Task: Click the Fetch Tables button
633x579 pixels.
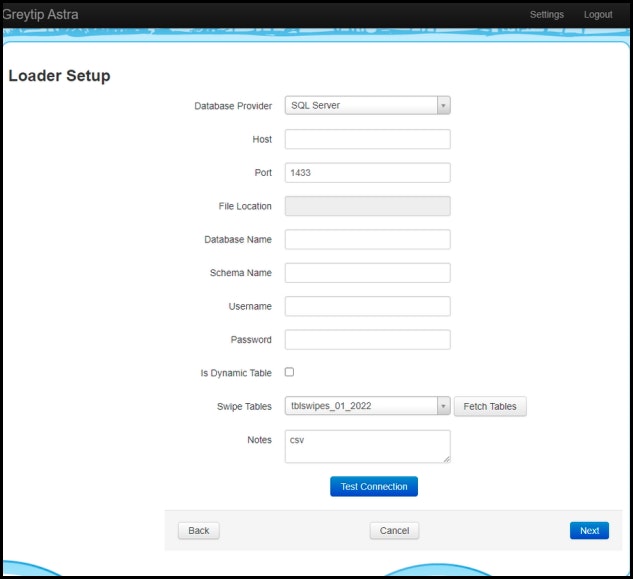Action: [x=490, y=406]
